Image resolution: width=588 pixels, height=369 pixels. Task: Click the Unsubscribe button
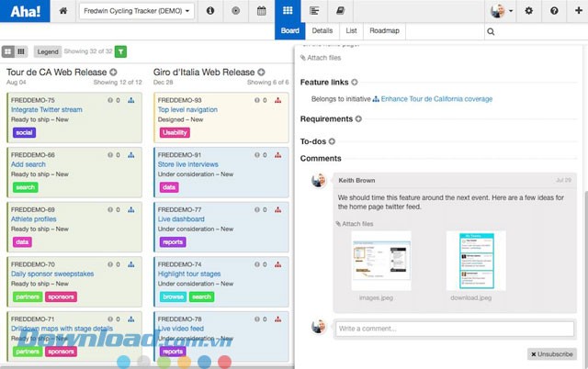tap(551, 354)
